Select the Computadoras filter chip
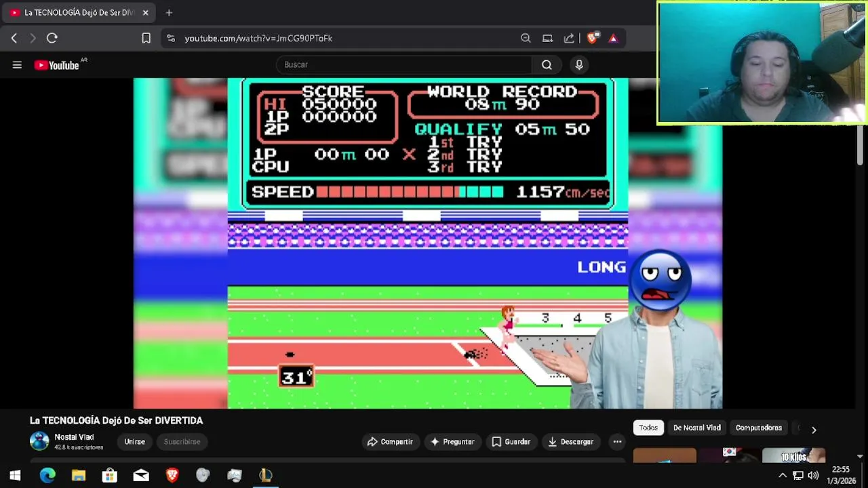The image size is (868, 488). (x=759, y=428)
